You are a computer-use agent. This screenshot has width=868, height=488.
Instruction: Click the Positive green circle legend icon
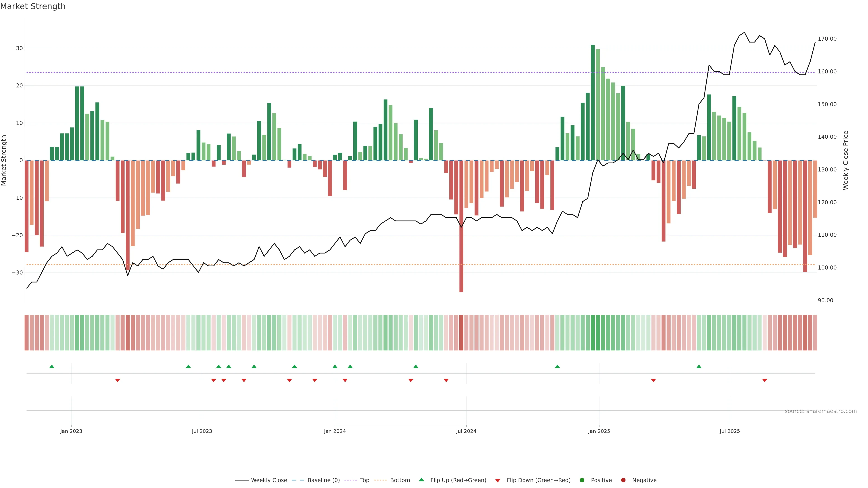pyautogui.click(x=582, y=480)
